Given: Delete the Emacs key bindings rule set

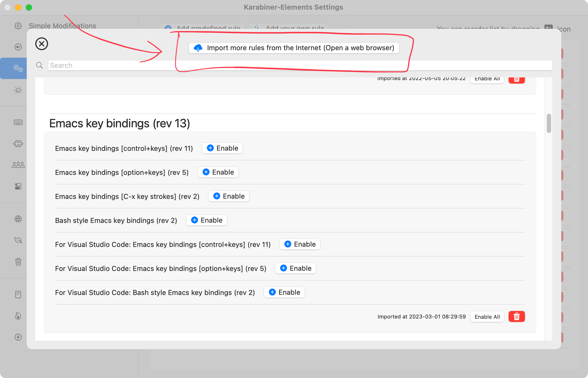Looking at the screenshot, I should [x=517, y=317].
